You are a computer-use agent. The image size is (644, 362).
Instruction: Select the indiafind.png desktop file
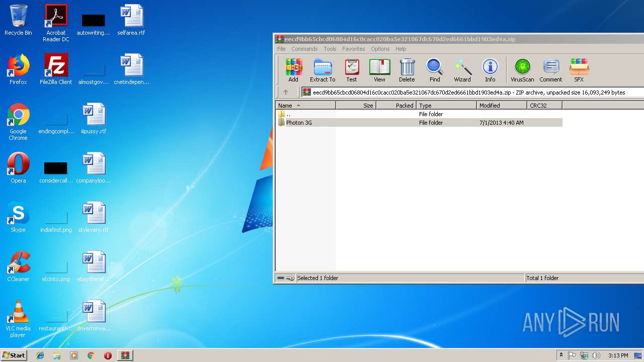[56, 221]
